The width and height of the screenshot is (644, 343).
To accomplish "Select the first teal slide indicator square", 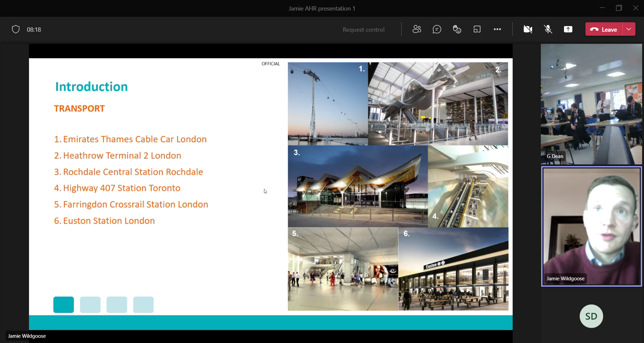I will pyautogui.click(x=63, y=304).
